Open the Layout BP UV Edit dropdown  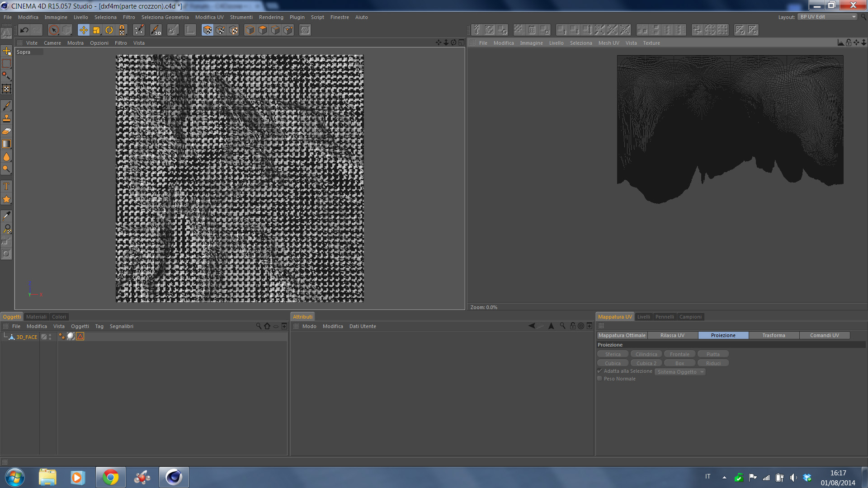(827, 17)
